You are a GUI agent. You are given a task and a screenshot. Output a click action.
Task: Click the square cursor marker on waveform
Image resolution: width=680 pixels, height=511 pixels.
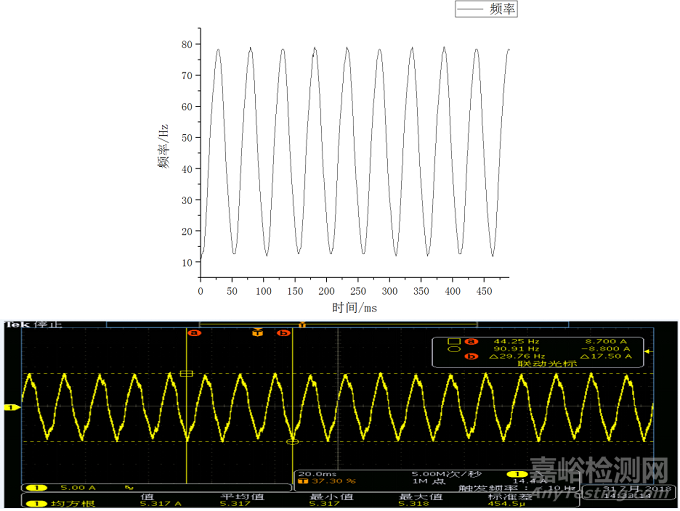point(186,373)
